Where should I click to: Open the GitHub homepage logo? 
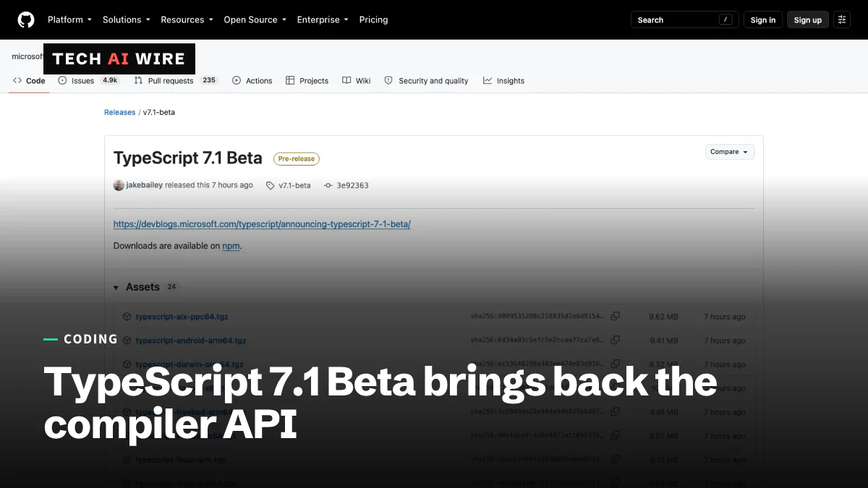(x=26, y=20)
